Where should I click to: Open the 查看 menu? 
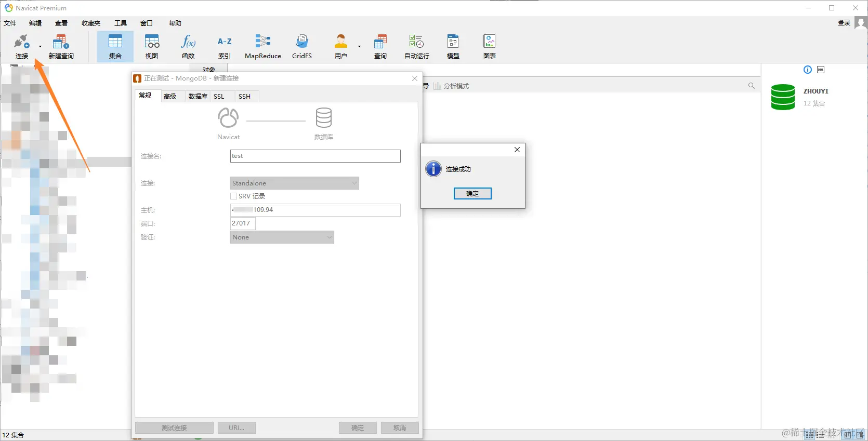click(x=61, y=23)
